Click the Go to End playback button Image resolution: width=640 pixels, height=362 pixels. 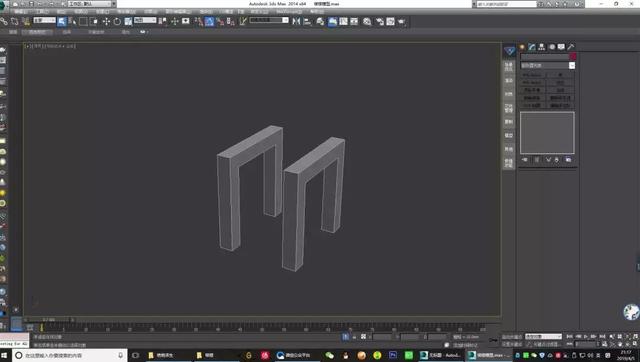coord(602,337)
